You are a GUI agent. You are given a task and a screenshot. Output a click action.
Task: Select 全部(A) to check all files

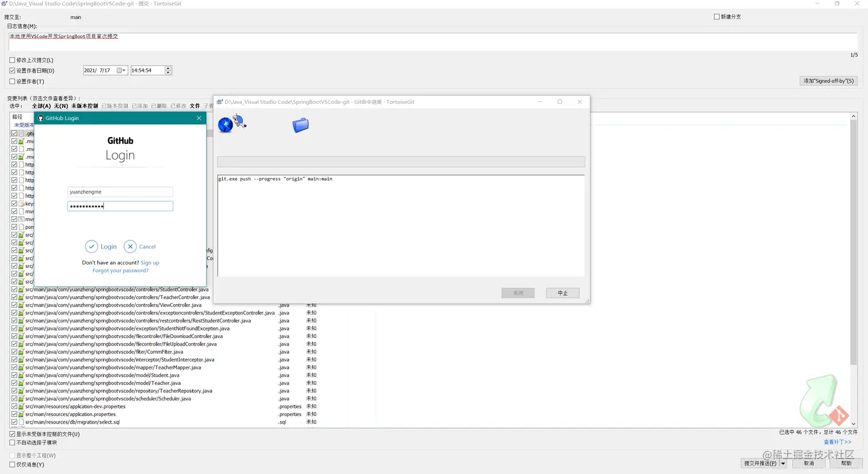pos(41,106)
